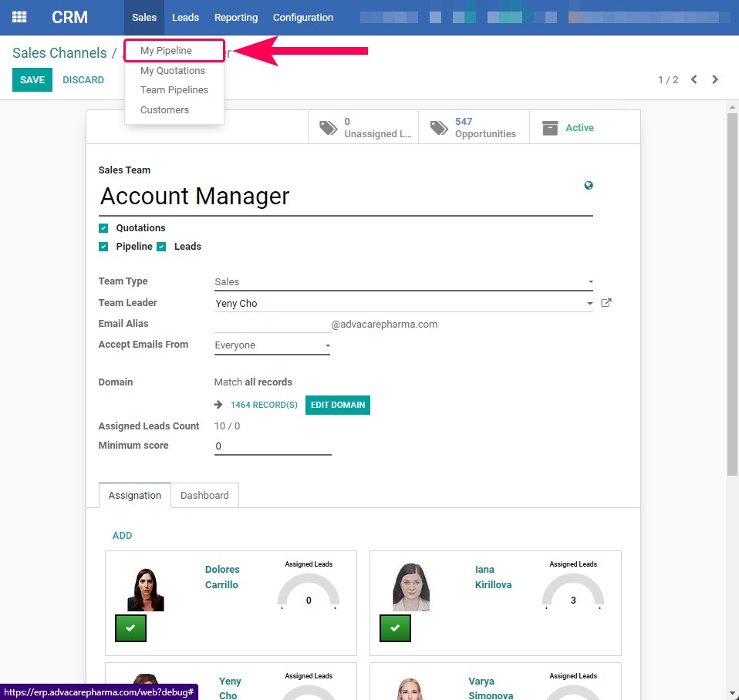This screenshot has width=739, height=700.
Task: Switch to the Dashboard tab
Action: [204, 495]
